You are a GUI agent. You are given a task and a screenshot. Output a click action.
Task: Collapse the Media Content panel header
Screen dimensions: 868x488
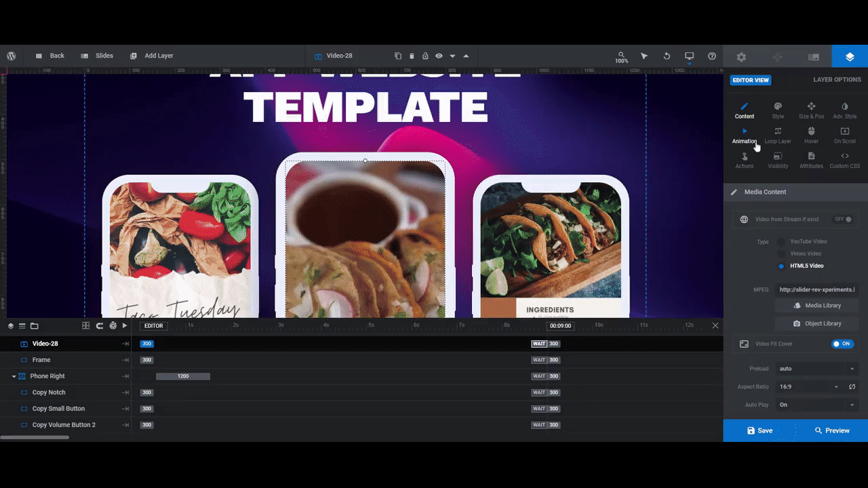[x=795, y=192]
